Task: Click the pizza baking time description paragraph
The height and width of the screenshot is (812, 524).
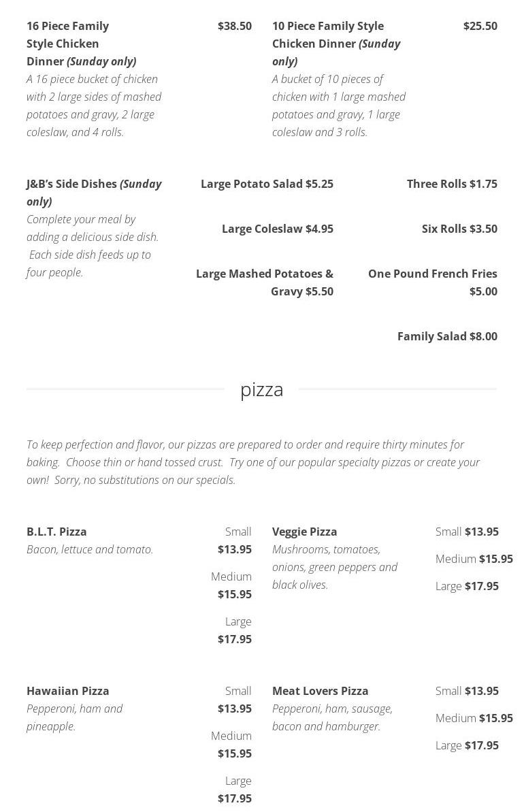Action: (x=253, y=462)
